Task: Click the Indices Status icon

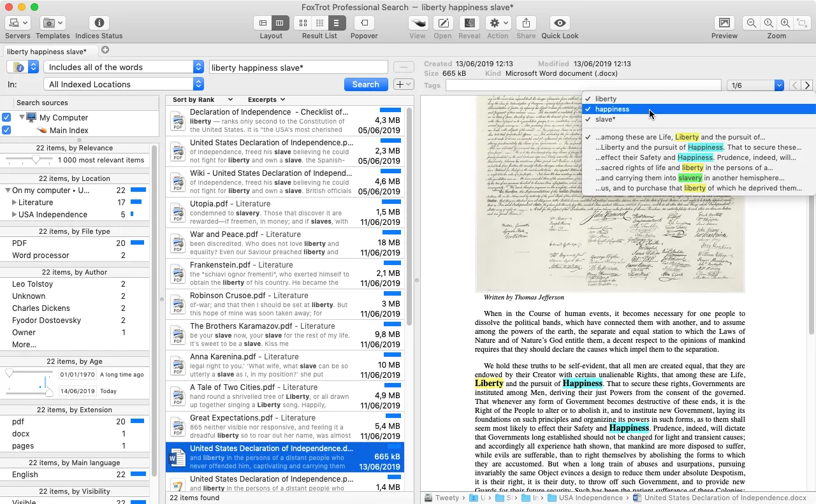Action: coord(99,23)
